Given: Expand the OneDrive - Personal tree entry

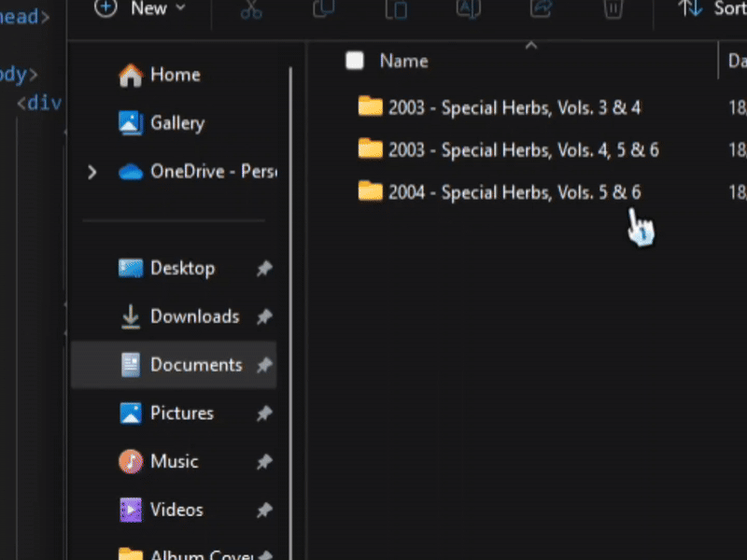Looking at the screenshot, I should click(x=91, y=172).
